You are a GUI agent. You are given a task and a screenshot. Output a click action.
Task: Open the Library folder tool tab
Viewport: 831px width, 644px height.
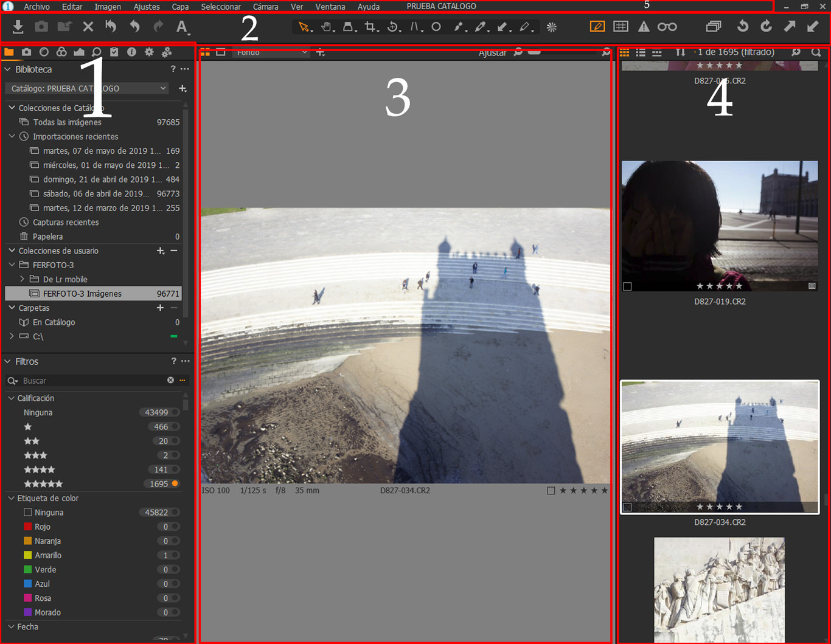pyautogui.click(x=9, y=52)
